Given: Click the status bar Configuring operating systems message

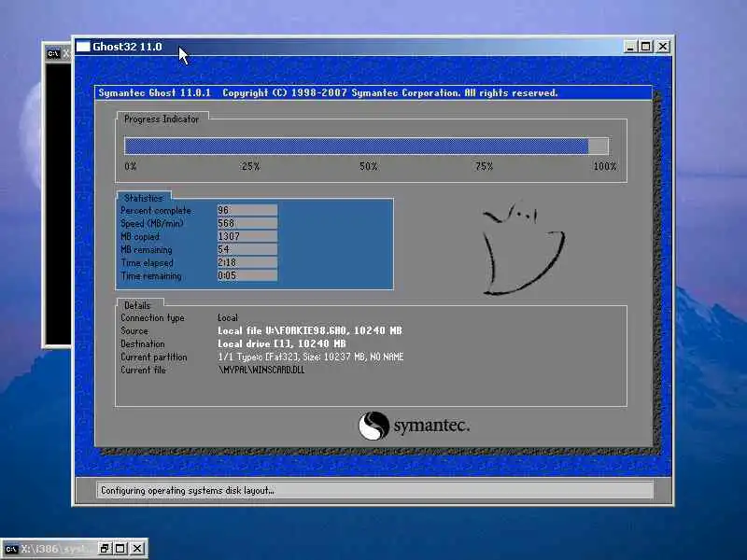Looking at the screenshot, I should [188, 491].
